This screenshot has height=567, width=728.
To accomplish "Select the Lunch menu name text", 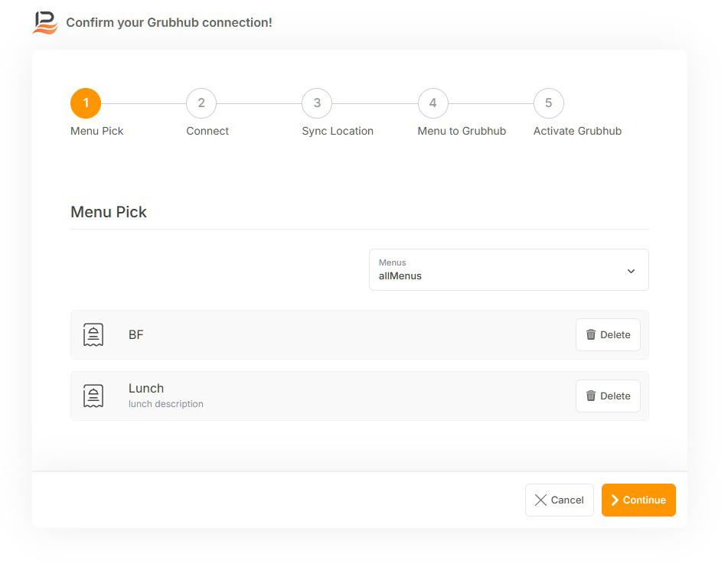I will (146, 388).
